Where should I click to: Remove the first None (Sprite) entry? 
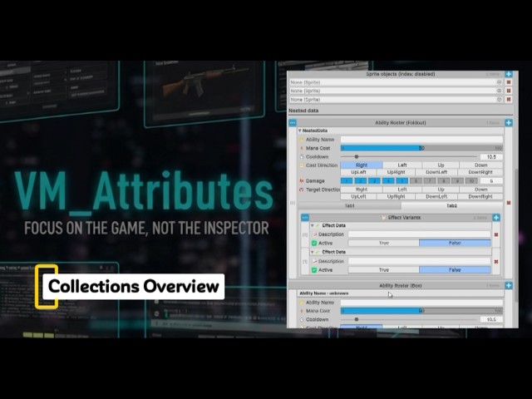509,82
